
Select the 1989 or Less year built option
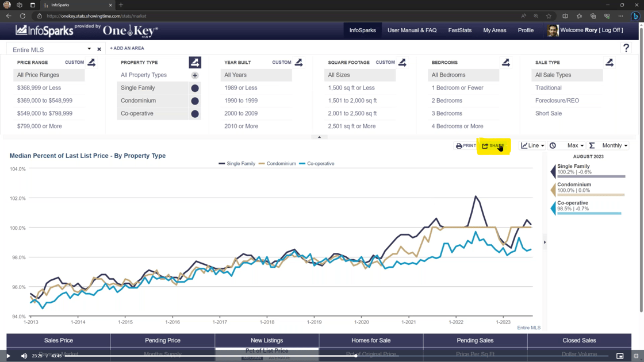[241, 88]
